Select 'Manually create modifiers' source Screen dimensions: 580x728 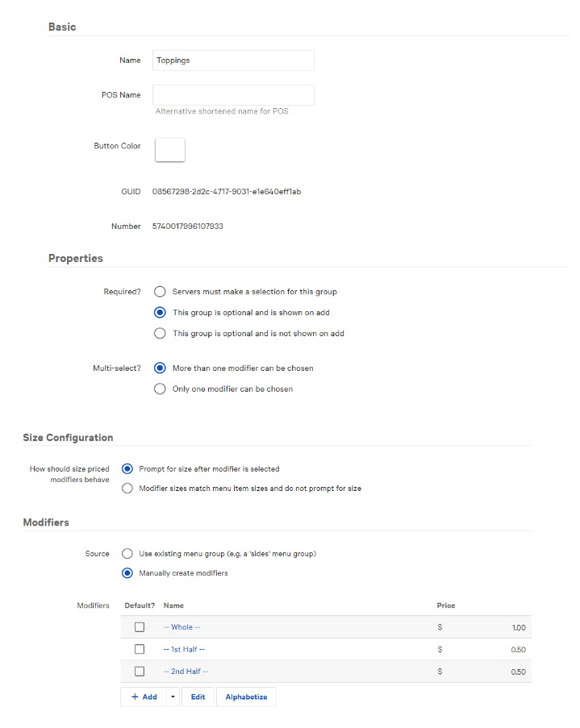pyautogui.click(x=127, y=574)
